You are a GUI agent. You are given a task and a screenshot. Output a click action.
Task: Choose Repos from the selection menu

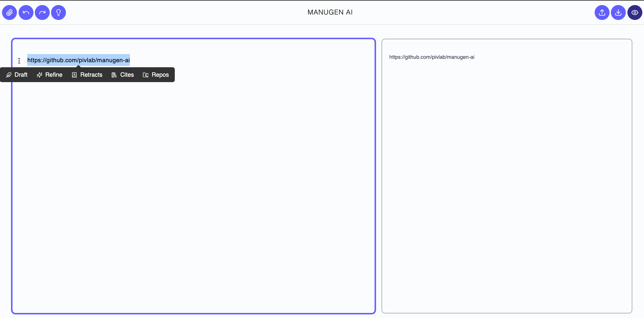pos(160,75)
